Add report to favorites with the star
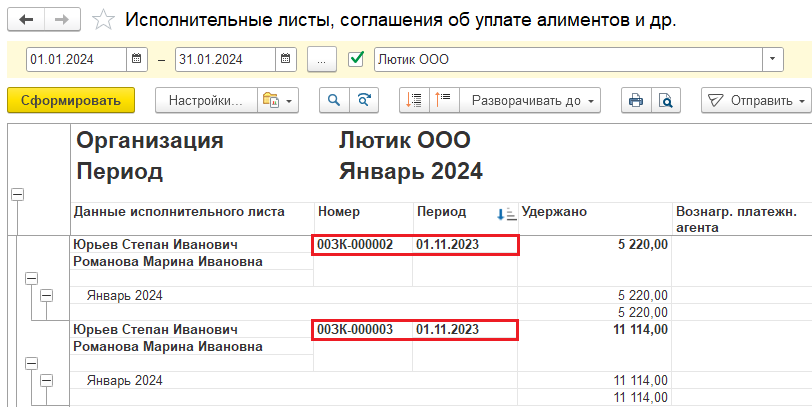The width and height of the screenshot is (812, 407). 103,20
